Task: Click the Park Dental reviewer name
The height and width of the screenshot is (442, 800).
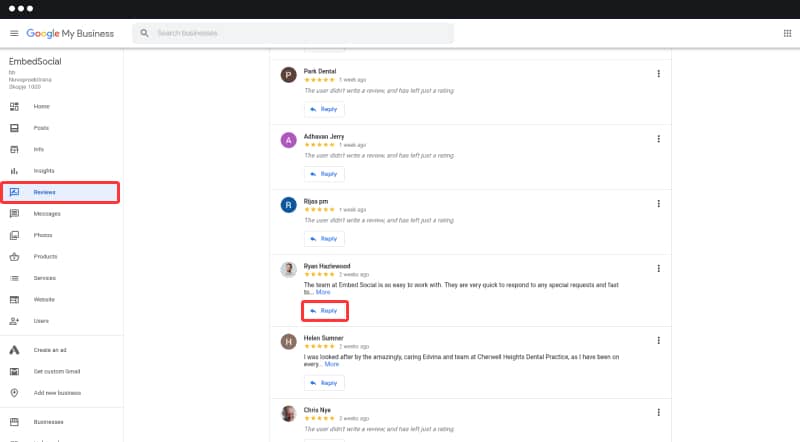Action: (x=320, y=71)
